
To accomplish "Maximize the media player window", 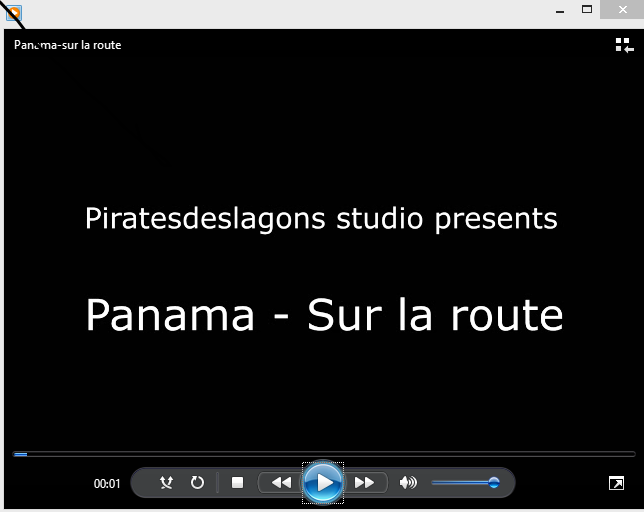I will [587, 10].
